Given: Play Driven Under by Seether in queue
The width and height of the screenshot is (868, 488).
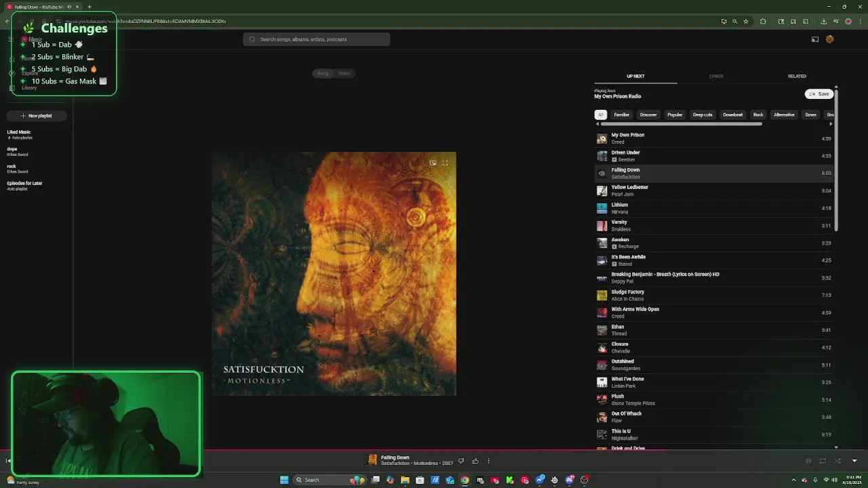Looking at the screenshot, I should [x=714, y=156].
